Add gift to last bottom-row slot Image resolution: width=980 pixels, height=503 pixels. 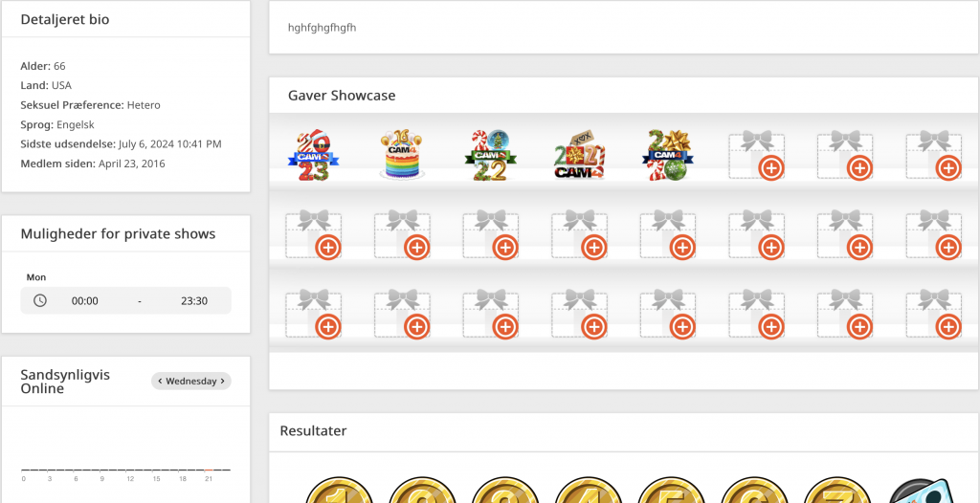click(948, 326)
